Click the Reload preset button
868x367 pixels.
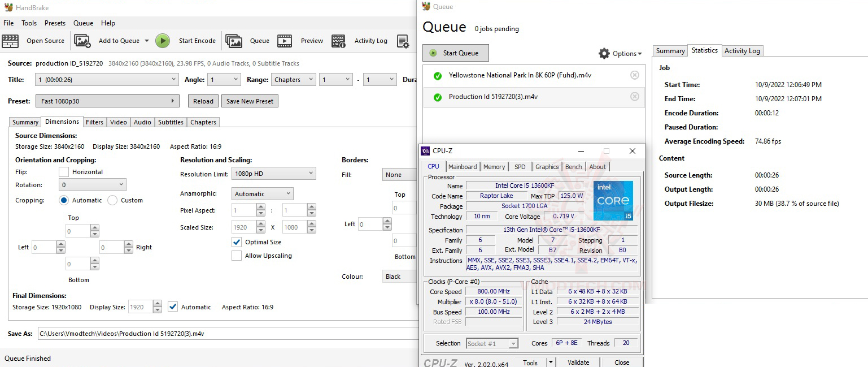(x=203, y=101)
